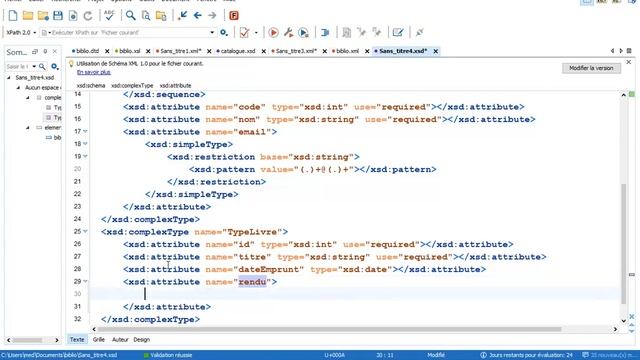
Task: Open the validation options dropdown arrow
Action: point(256,32)
